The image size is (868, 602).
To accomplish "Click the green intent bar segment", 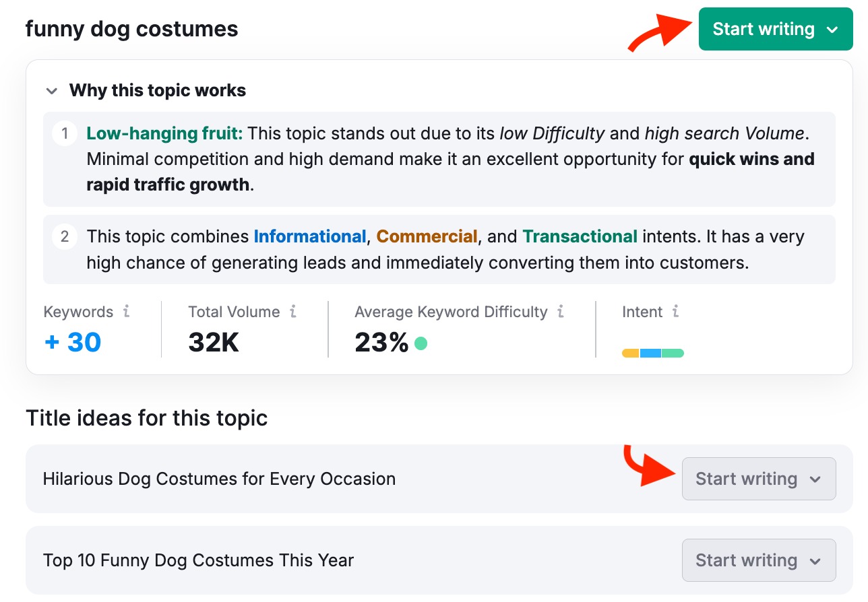I will (x=673, y=354).
